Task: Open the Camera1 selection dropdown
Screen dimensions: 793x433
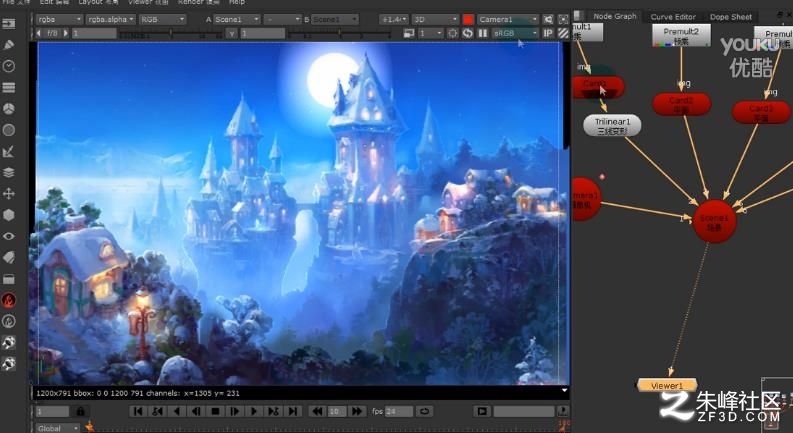Action: pyautogui.click(x=508, y=19)
